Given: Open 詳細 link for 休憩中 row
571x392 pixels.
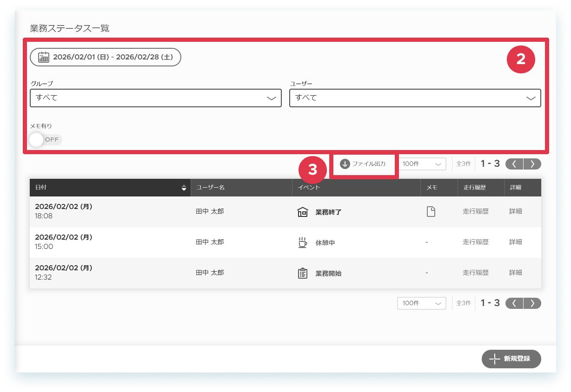Looking at the screenshot, I should pyautogui.click(x=516, y=242).
